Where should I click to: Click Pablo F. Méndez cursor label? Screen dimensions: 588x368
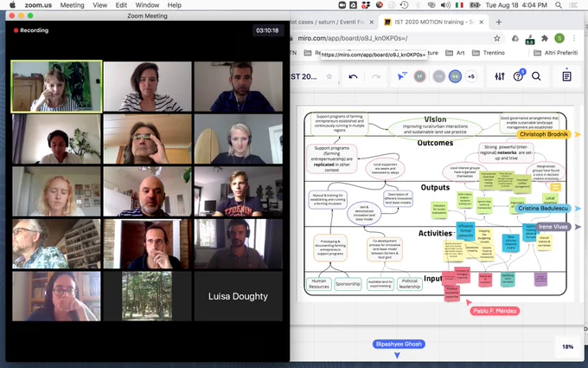(x=495, y=311)
